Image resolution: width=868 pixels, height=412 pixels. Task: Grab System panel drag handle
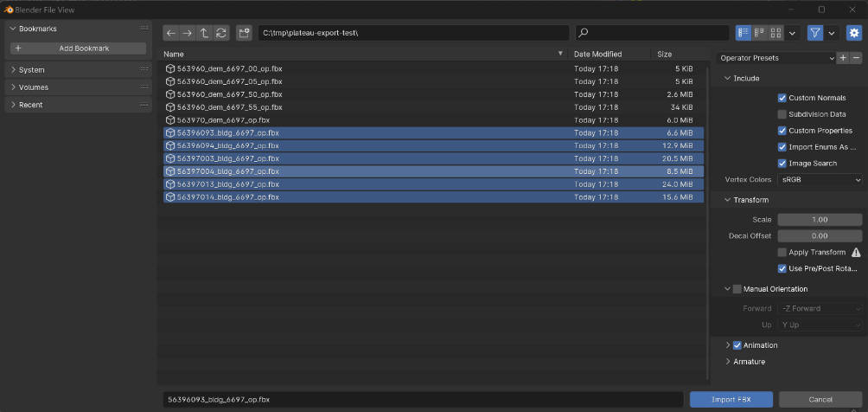pos(144,69)
